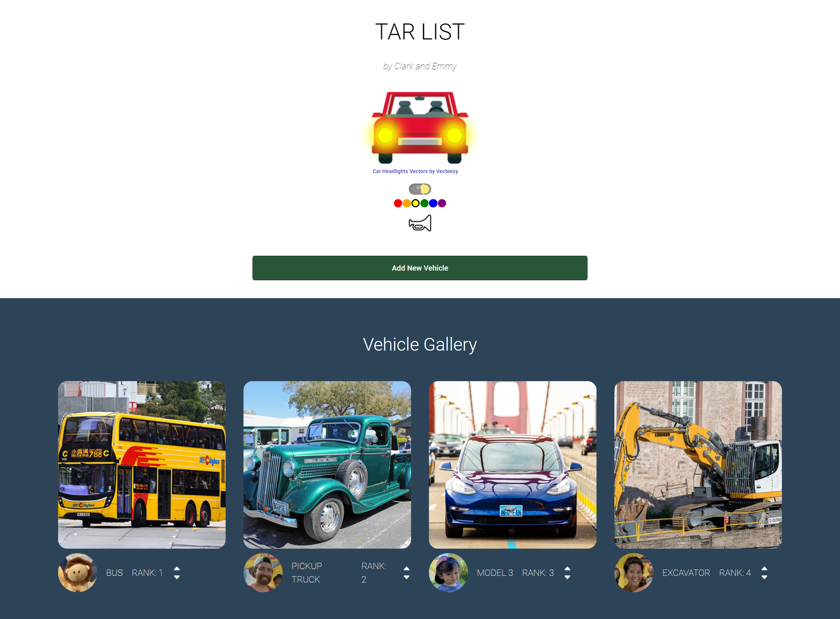Choose the orange color dot
840x619 pixels.
[407, 203]
